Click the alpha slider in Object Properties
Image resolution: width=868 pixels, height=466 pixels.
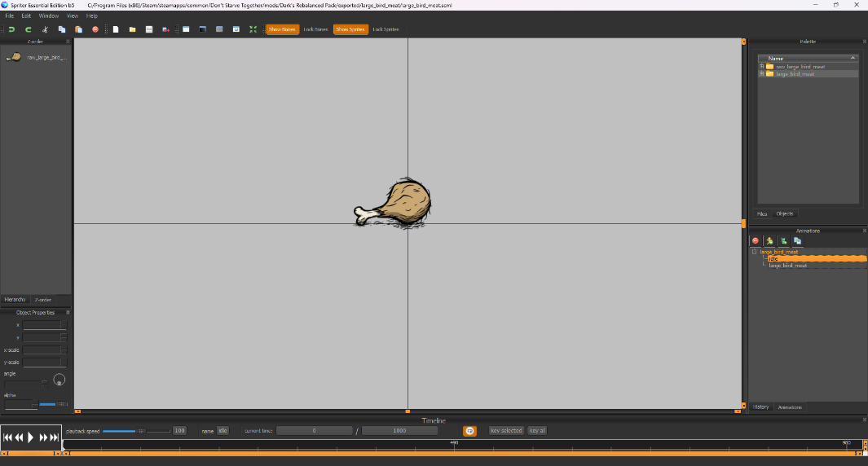click(54, 404)
